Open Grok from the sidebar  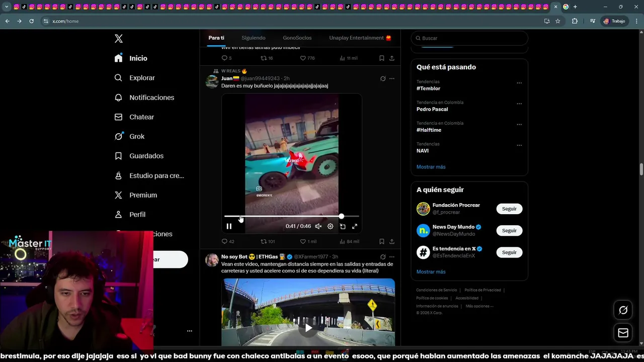(x=129, y=136)
